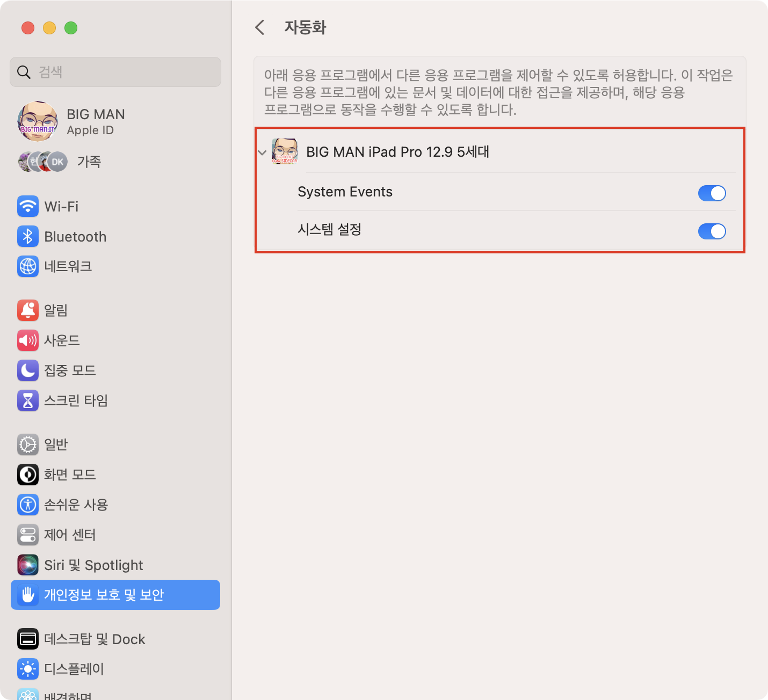This screenshot has width=768, height=700.
Task: Click the 디스플레이 sun icon
Action: (28, 669)
